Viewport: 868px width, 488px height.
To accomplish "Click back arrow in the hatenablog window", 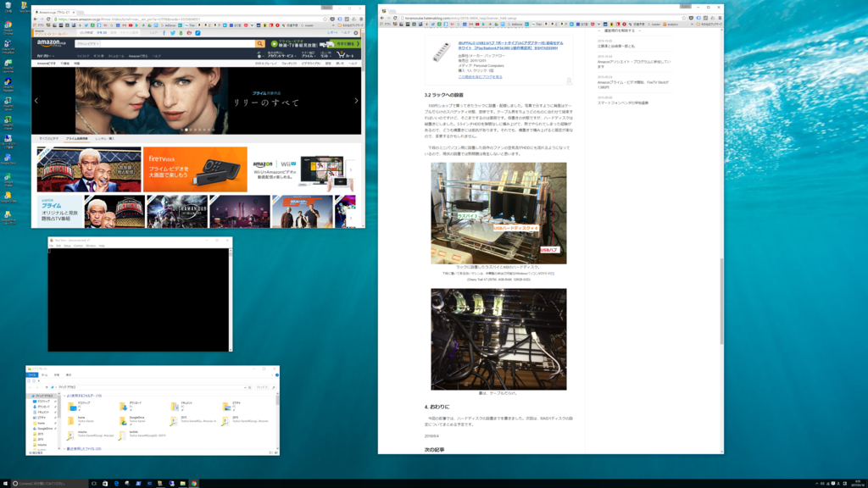I will (x=382, y=19).
